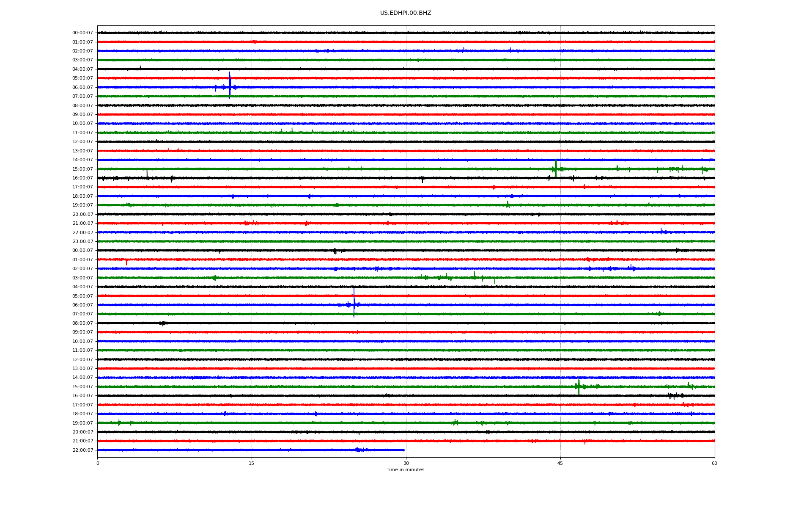Click the burst on the final 22:00:07 trace
Screen dimensions: 812x508
[359, 450]
